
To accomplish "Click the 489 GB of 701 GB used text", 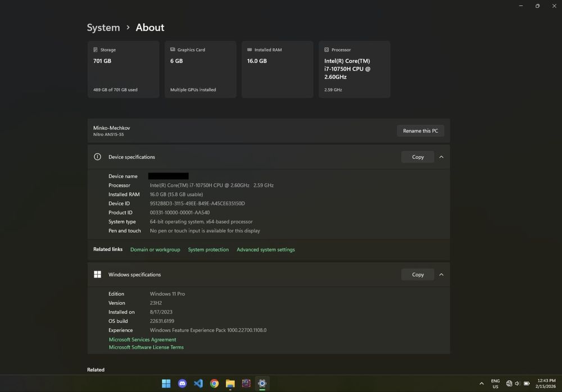I will [115, 90].
